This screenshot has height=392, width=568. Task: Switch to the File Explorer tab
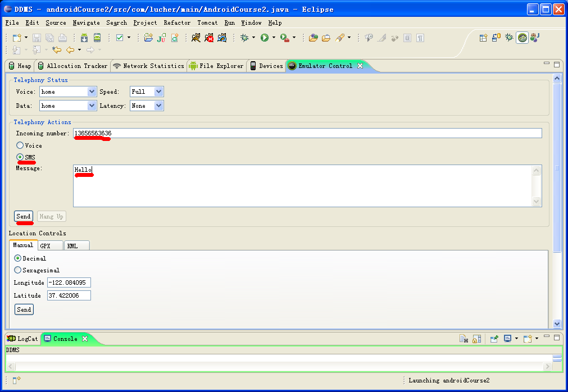pyautogui.click(x=217, y=66)
